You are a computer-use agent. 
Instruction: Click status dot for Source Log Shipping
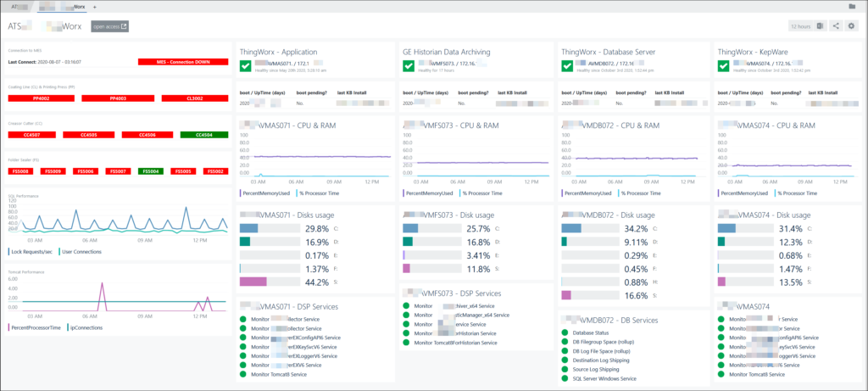pos(565,369)
